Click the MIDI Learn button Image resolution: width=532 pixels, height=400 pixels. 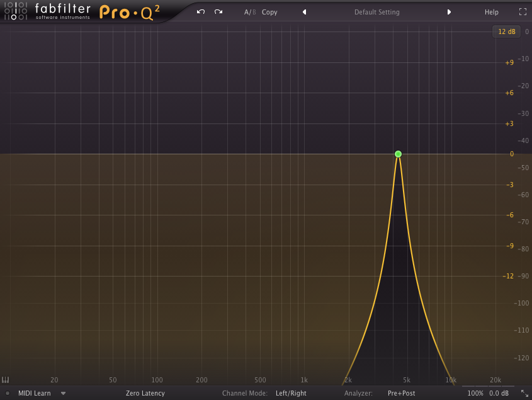(x=34, y=393)
